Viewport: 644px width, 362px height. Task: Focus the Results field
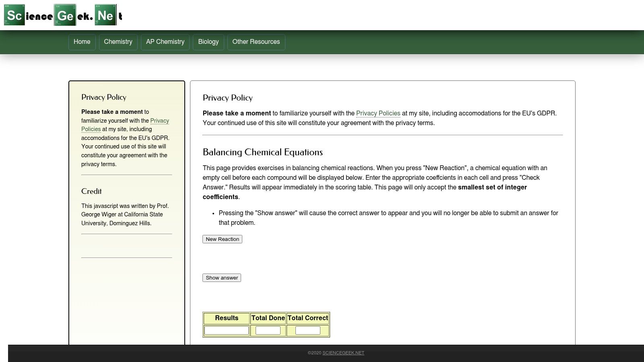click(227, 331)
